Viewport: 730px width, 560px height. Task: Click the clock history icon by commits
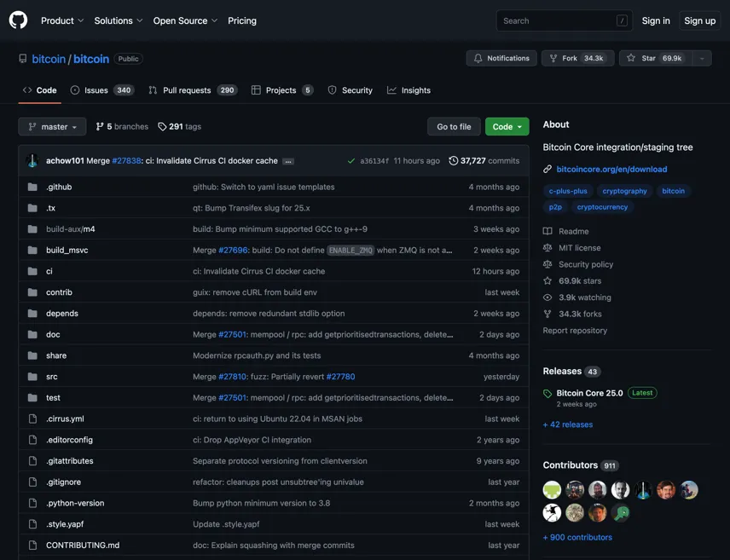453,160
